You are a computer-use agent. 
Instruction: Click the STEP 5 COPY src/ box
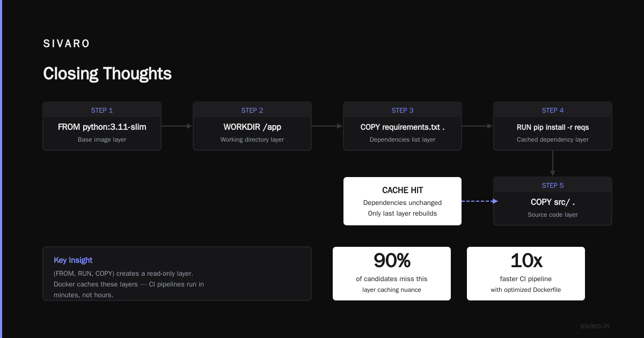[x=553, y=201]
